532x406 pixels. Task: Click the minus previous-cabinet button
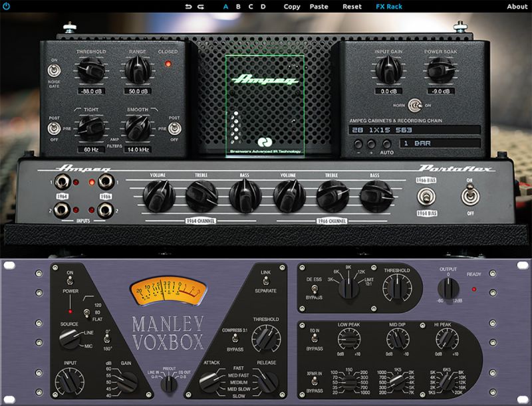[x=358, y=144]
